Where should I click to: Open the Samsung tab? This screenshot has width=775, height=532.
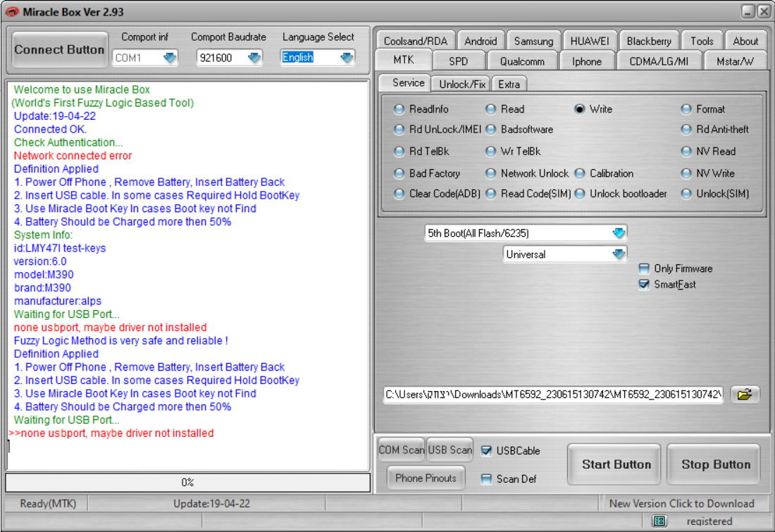[x=533, y=41]
